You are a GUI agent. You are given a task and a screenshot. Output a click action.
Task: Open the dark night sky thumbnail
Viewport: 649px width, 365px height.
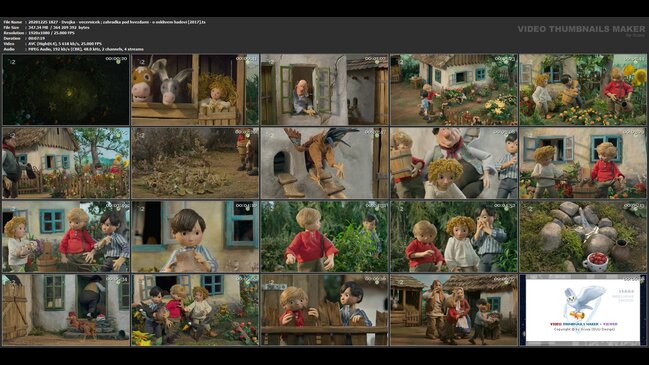click(x=66, y=90)
